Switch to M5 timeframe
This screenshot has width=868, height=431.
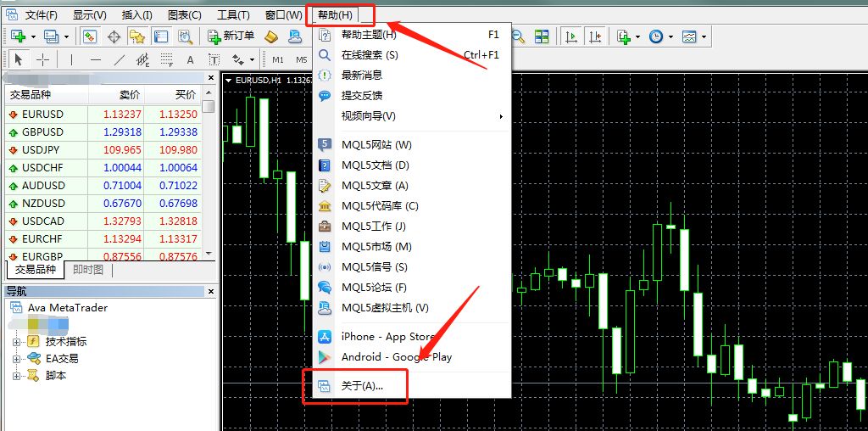[x=301, y=59]
